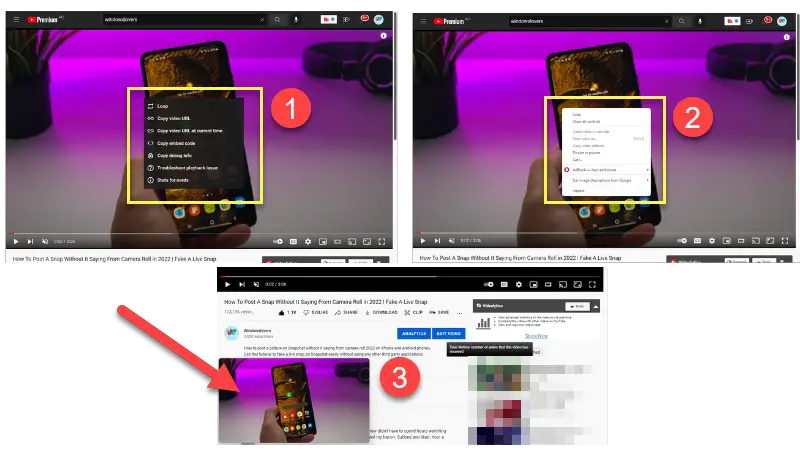800x450 pixels.
Task: Click video title text under screenshot 1 player
Action: (114, 259)
